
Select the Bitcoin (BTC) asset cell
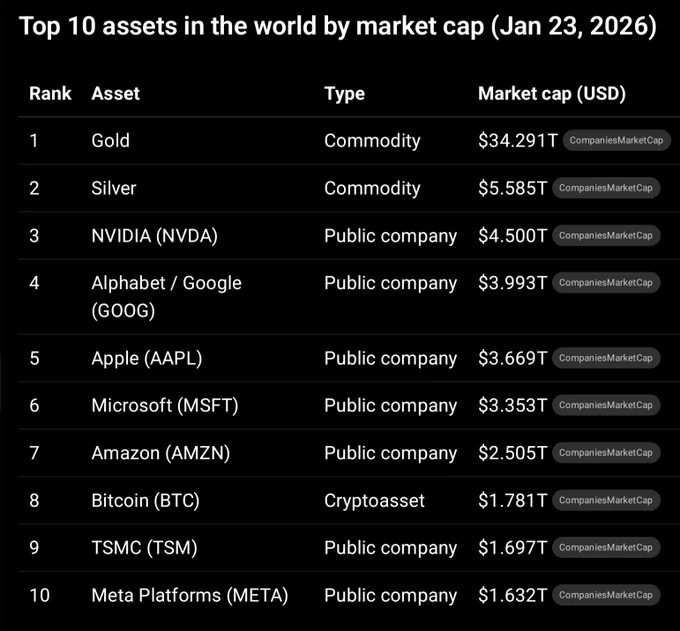[x=145, y=500]
